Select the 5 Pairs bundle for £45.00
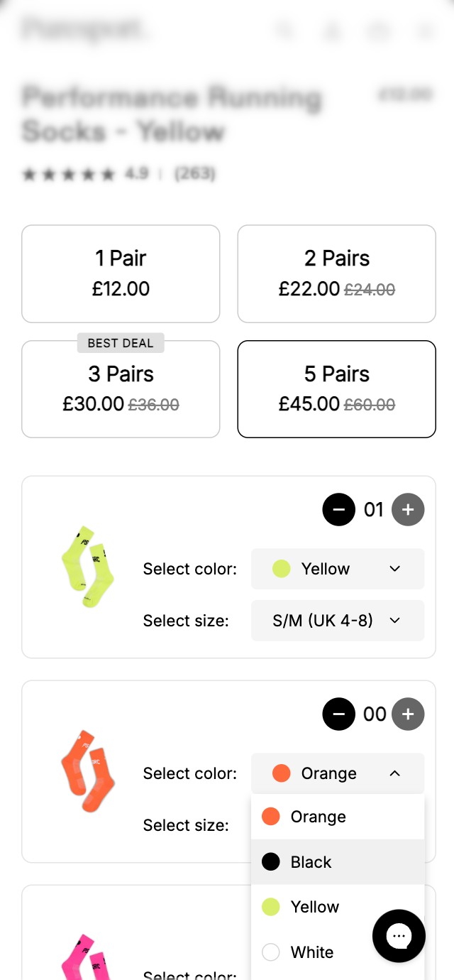Viewport: 454px width, 980px height. [x=336, y=389]
